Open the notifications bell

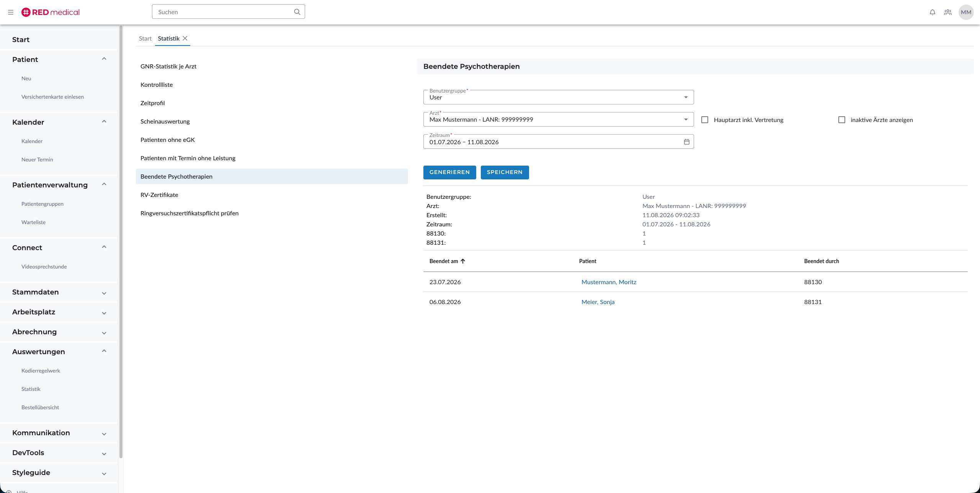click(933, 12)
